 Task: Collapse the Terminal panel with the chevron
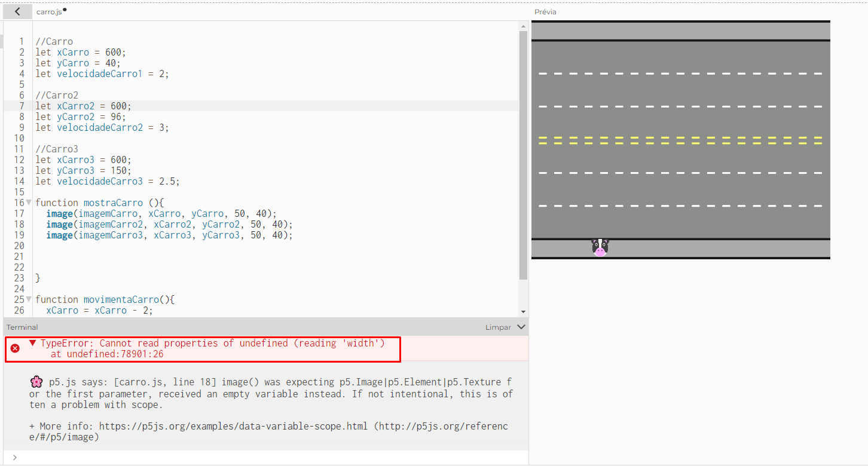click(x=521, y=327)
